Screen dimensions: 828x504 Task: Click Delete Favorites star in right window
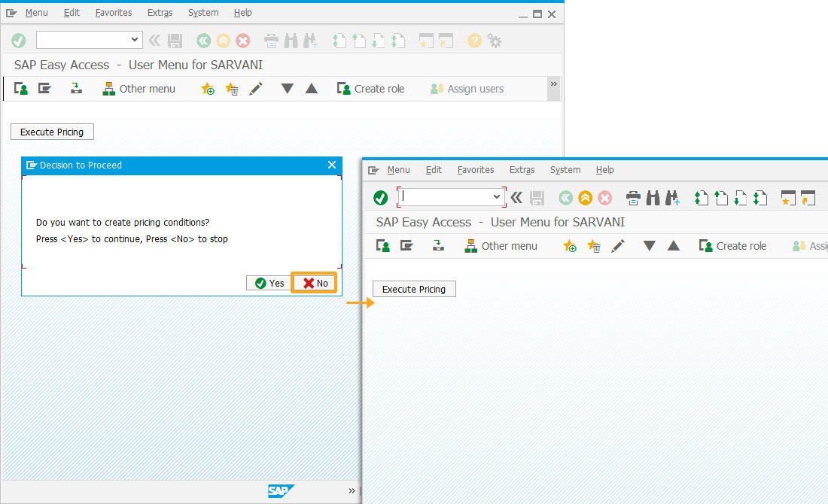pyautogui.click(x=594, y=246)
